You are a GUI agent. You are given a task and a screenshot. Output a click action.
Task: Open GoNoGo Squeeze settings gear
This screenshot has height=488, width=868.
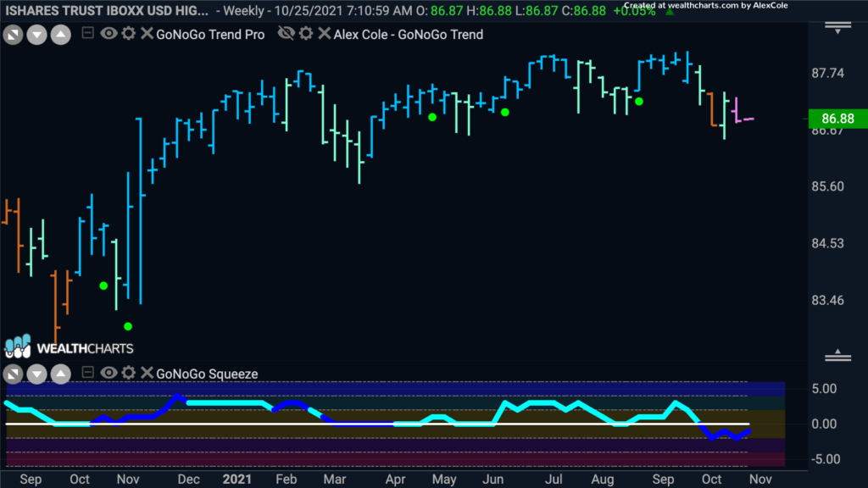129,373
